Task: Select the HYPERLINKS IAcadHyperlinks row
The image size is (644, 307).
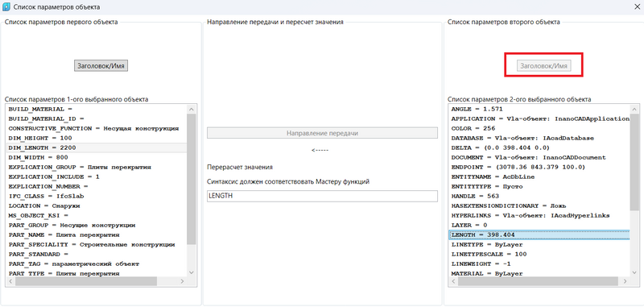Action: coord(539,215)
